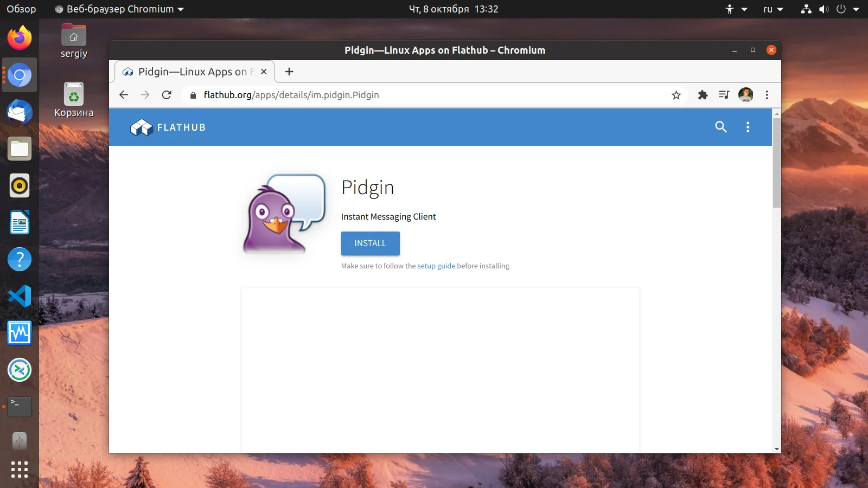Open the USB drive icon in dock
This screenshot has width=868, height=488.
click(x=20, y=441)
